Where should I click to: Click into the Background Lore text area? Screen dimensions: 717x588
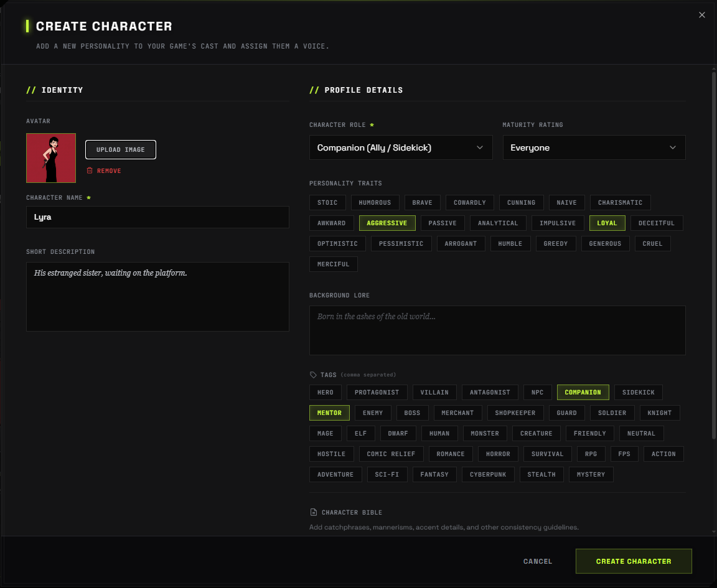[497, 330]
